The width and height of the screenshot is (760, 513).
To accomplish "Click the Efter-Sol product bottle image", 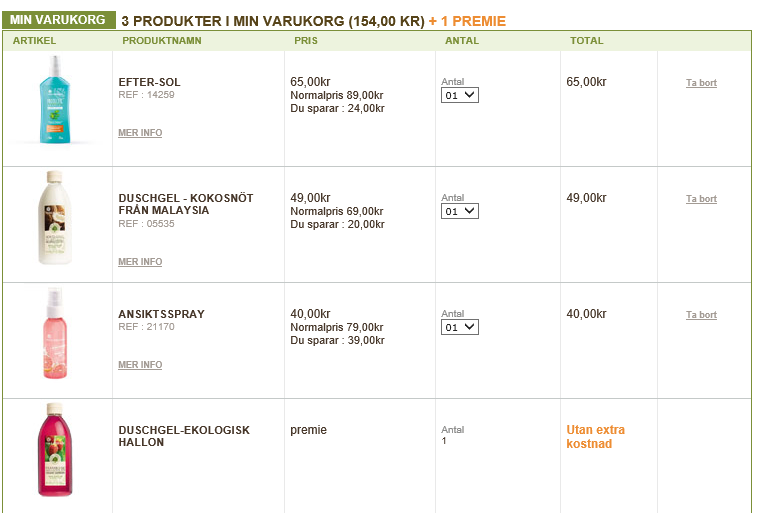I will [x=55, y=99].
